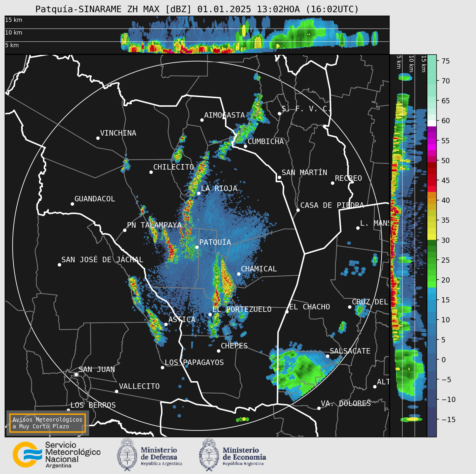Viewport: 476px width, 474px height.
Task: Click the EL CHACHO label
Action: point(310,307)
